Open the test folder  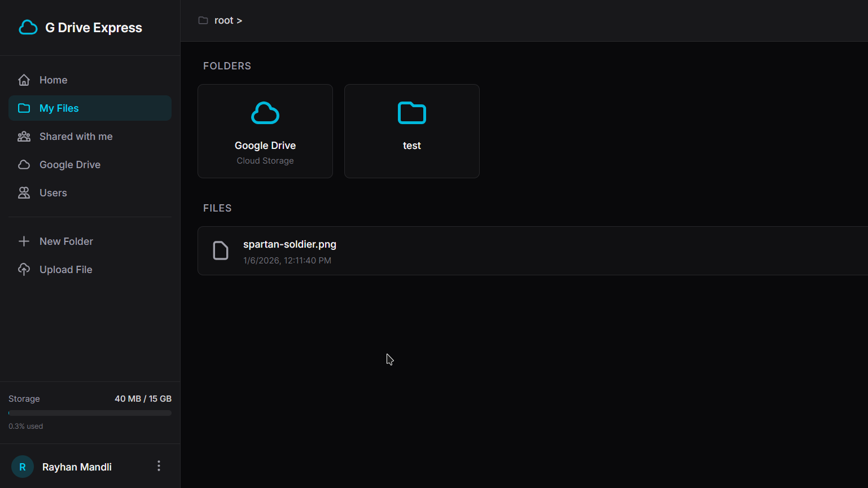tap(411, 131)
